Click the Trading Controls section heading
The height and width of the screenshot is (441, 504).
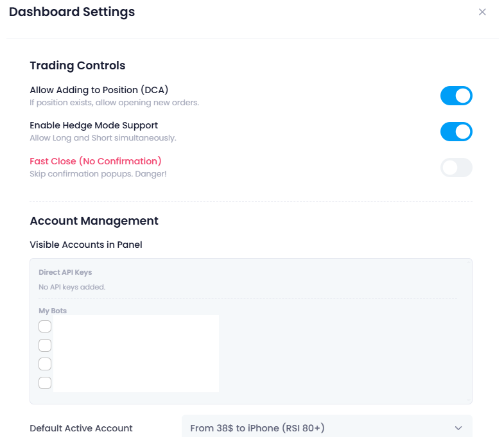pyautogui.click(x=78, y=65)
